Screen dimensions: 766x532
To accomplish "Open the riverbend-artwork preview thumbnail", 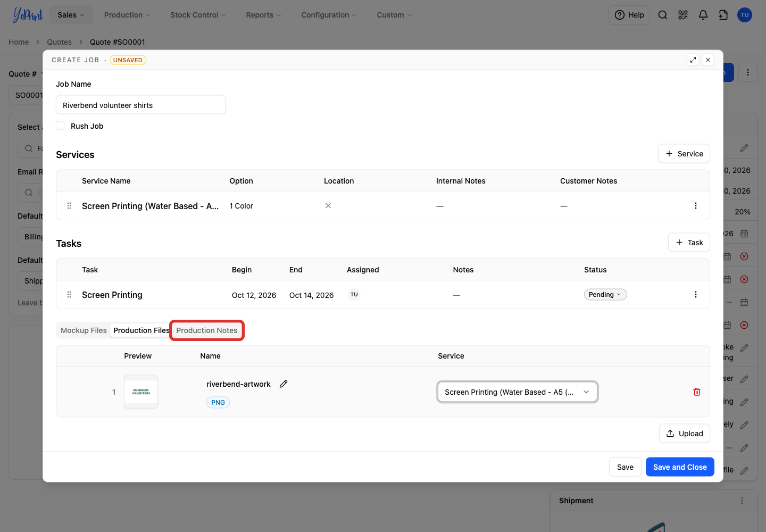I will point(141,392).
